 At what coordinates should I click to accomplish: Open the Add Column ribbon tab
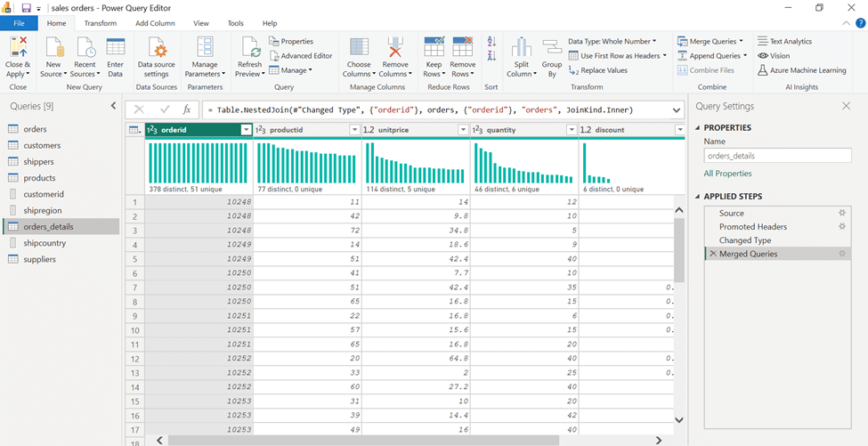pos(155,23)
